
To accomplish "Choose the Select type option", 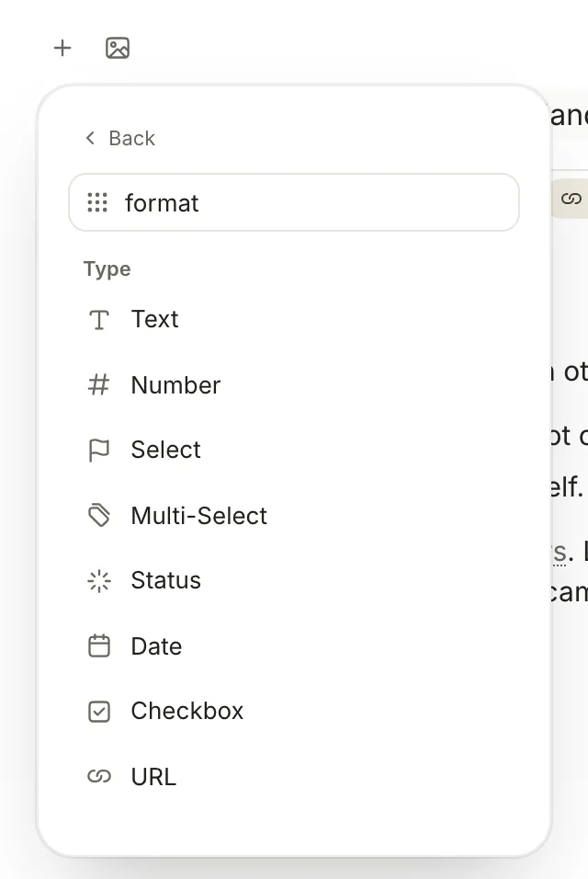I will 294,451.
